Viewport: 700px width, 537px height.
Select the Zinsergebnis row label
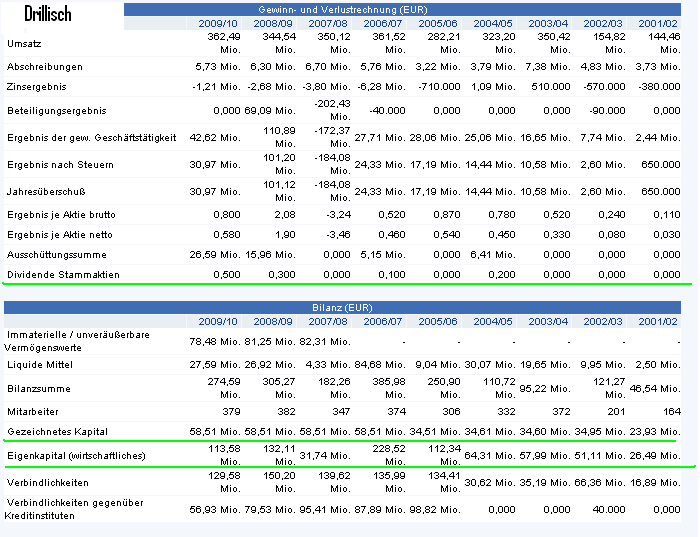coord(37,87)
